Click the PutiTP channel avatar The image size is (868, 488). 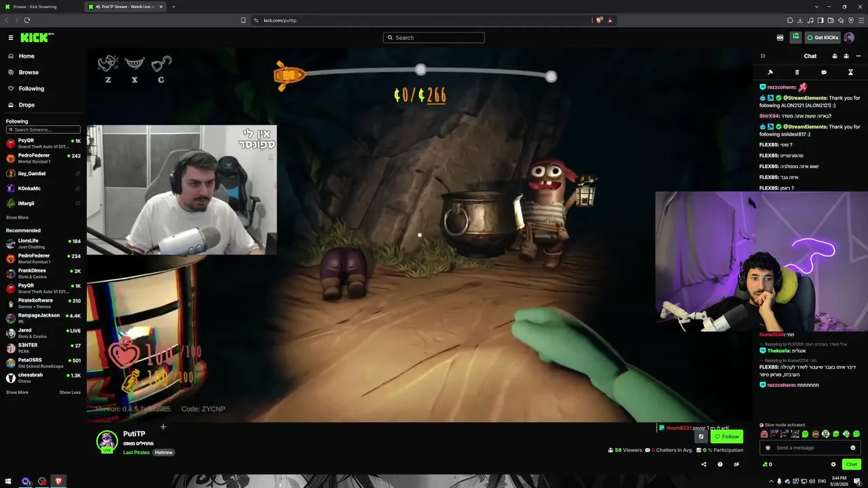click(107, 441)
